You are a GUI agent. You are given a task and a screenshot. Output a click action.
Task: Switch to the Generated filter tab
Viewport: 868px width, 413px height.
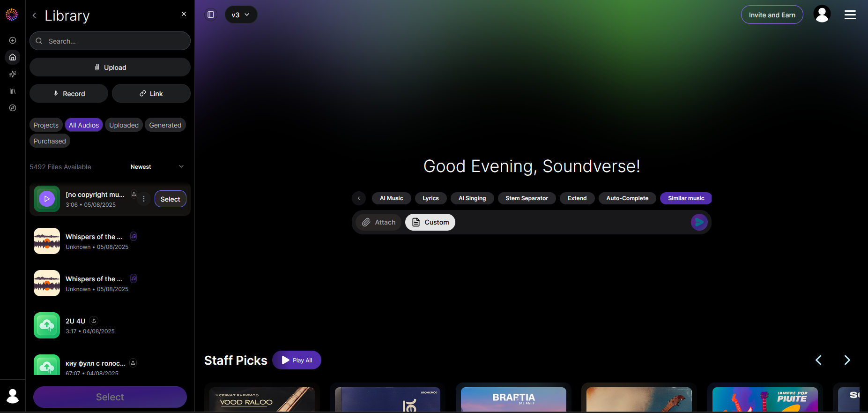pyautogui.click(x=165, y=125)
